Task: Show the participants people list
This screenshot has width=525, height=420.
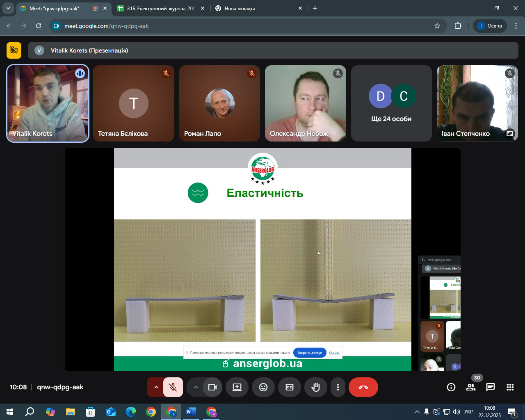Action: click(x=471, y=387)
